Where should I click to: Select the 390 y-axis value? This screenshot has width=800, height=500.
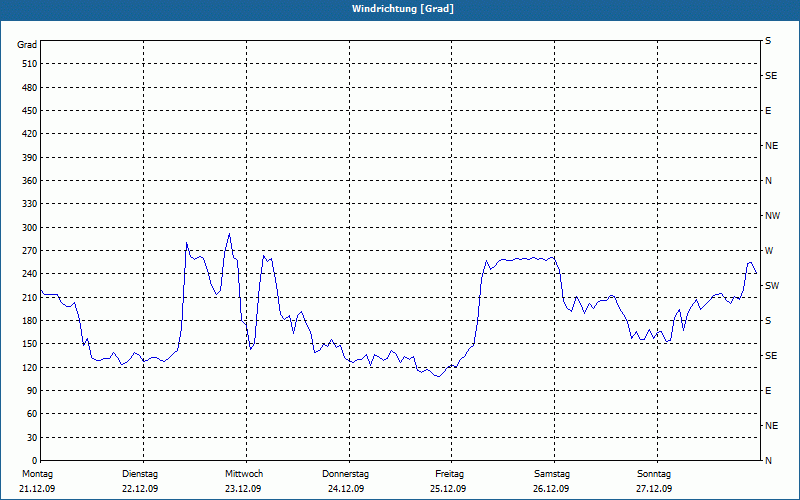(x=30, y=158)
